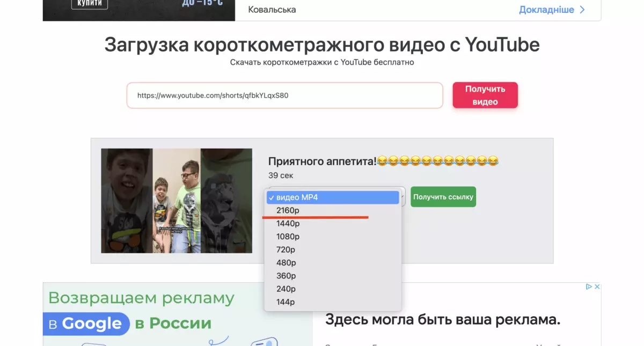This screenshot has height=346, width=644.
Task: Choose 1440p quality from the dropdown
Action: click(x=333, y=224)
